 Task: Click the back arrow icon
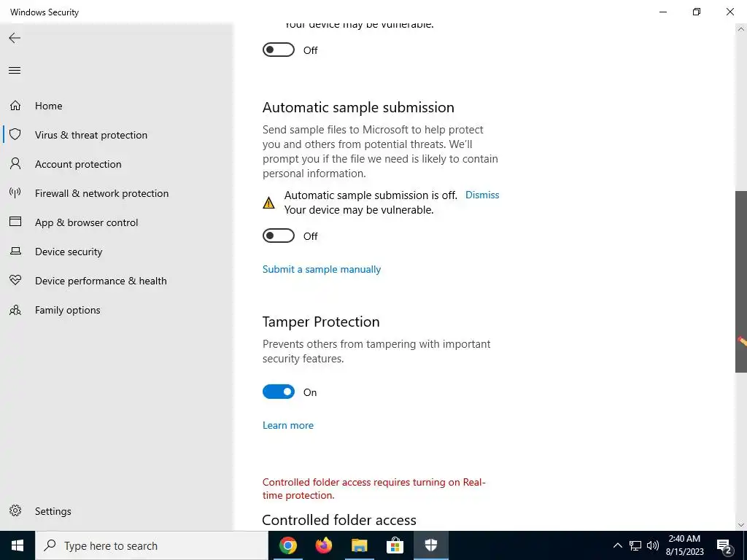[x=15, y=38]
